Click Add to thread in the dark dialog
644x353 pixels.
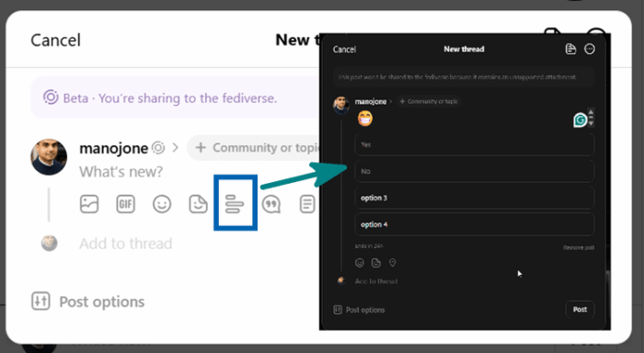(375, 281)
